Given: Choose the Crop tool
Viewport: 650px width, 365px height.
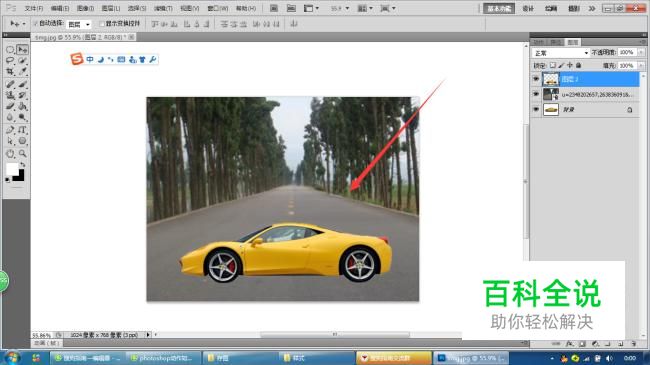Looking at the screenshot, I should pos(10,72).
